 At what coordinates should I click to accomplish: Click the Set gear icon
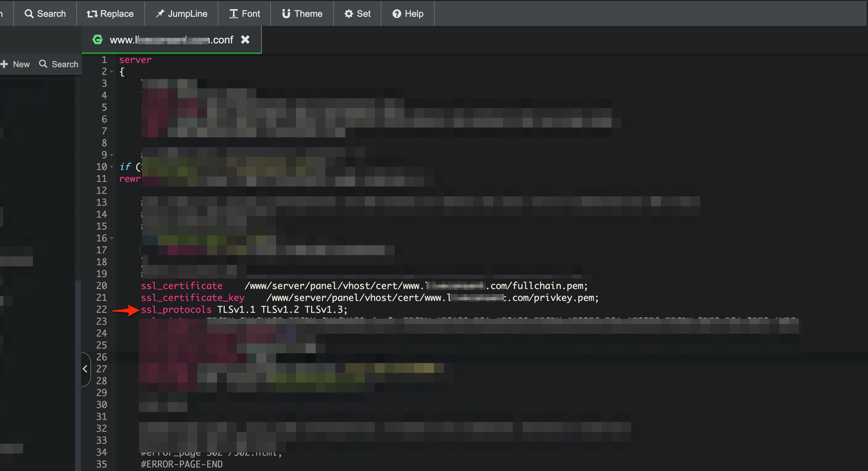tap(349, 14)
